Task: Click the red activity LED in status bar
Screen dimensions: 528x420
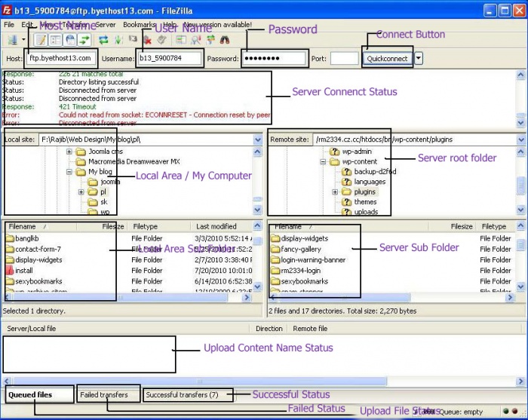Action: [x=514, y=411]
